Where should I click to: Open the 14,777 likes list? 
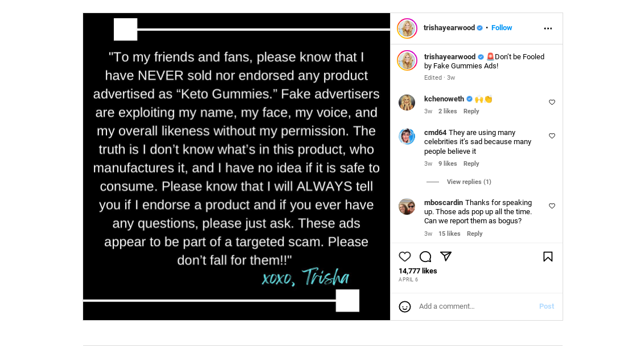(x=417, y=271)
